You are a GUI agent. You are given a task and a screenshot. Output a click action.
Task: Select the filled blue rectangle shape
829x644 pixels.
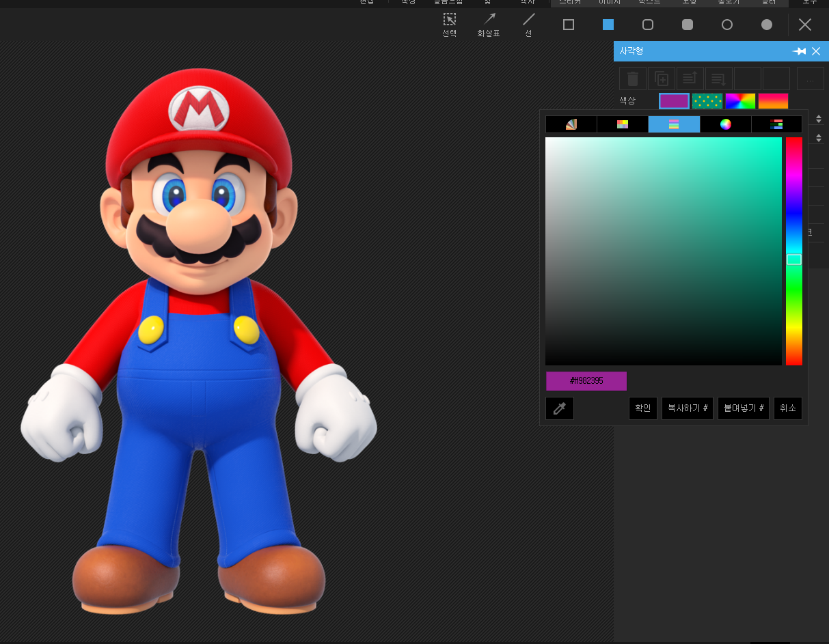pyautogui.click(x=608, y=25)
